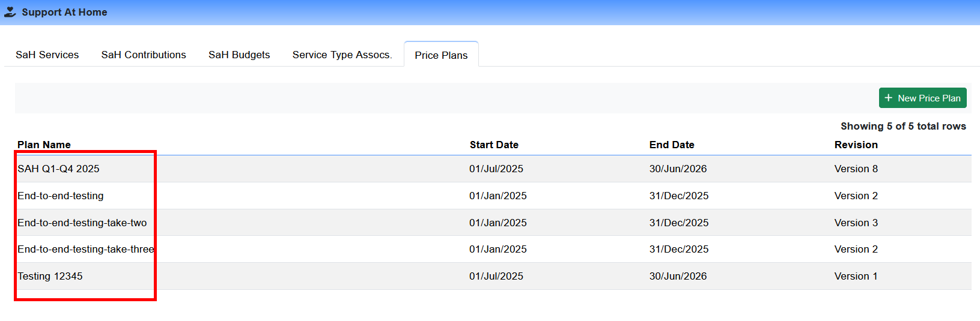980x321 pixels.
Task: Click Version 8 in the Revision column
Action: click(x=856, y=169)
